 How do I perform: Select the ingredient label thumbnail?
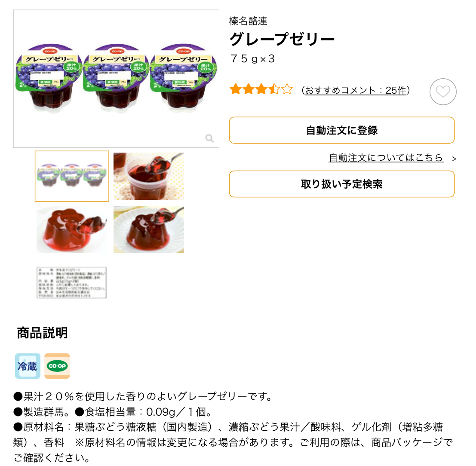pyautogui.click(x=72, y=282)
